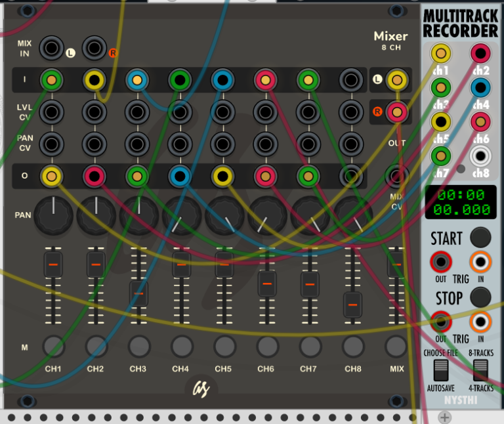Click channel 5 LVL CV jack
504x424 pixels.
222,112
